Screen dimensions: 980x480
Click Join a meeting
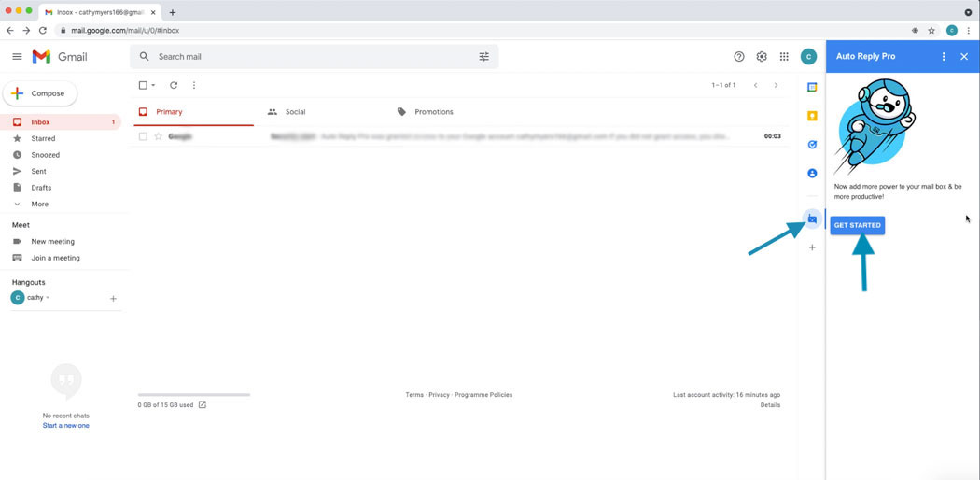tap(55, 258)
